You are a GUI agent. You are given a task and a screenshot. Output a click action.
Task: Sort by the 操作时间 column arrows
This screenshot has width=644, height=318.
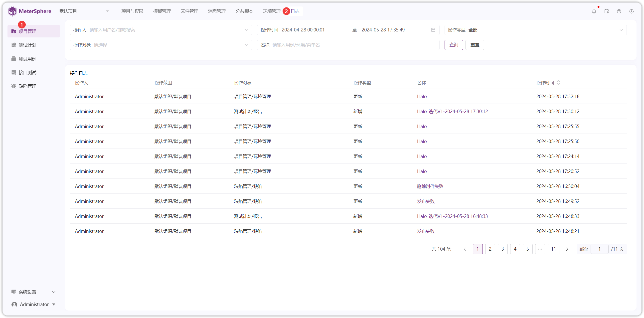click(558, 83)
